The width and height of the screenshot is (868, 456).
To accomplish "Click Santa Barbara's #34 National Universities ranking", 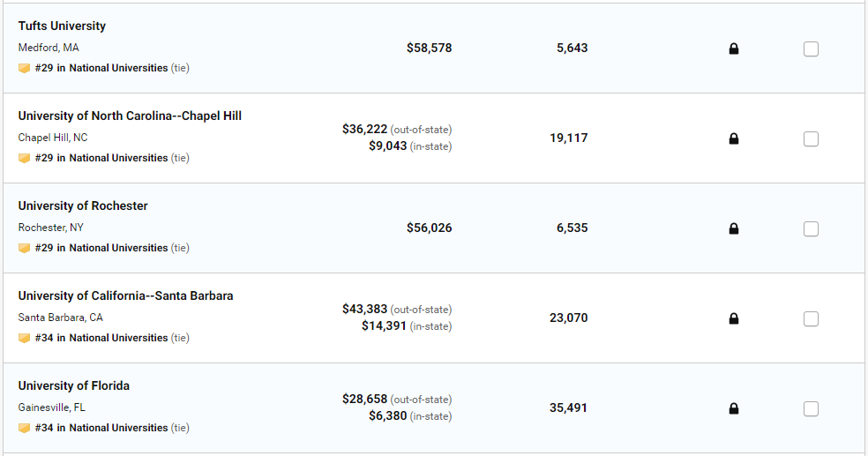I will point(101,338).
